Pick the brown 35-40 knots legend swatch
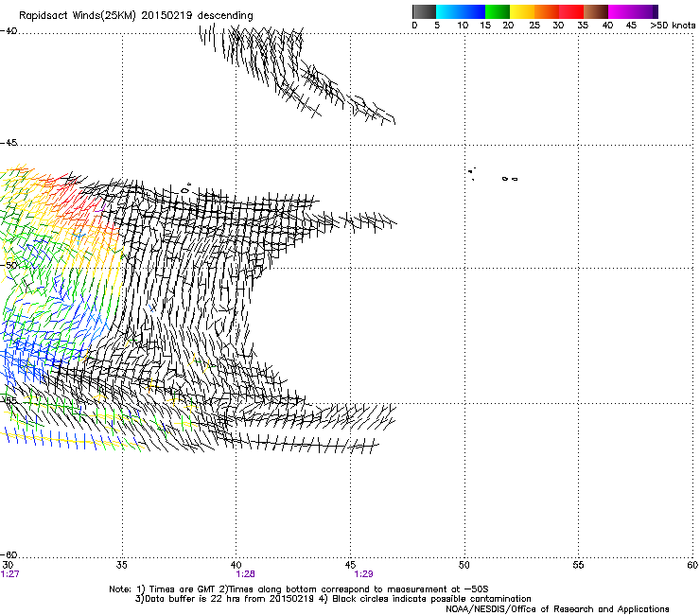Viewport: 700px width, 615px height. (x=596, y=11)
